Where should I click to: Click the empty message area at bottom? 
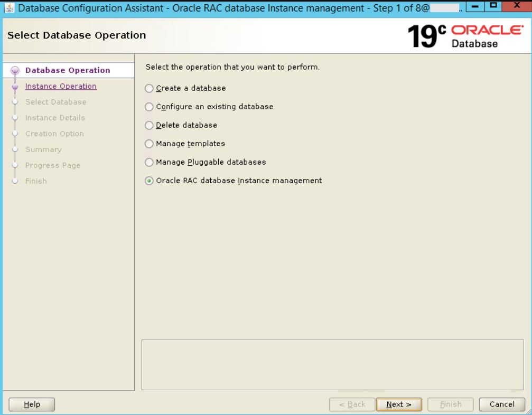pyautogui.click(x=332, y=365)
